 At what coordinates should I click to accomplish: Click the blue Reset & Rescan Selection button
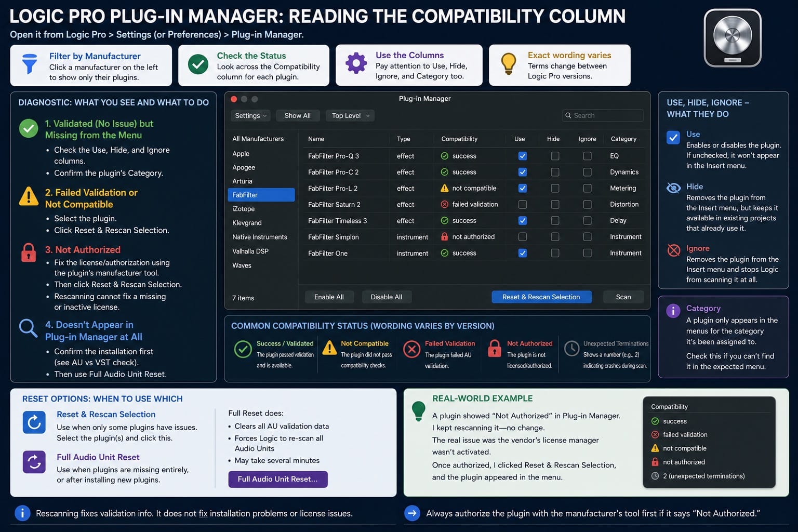[541, 297]
